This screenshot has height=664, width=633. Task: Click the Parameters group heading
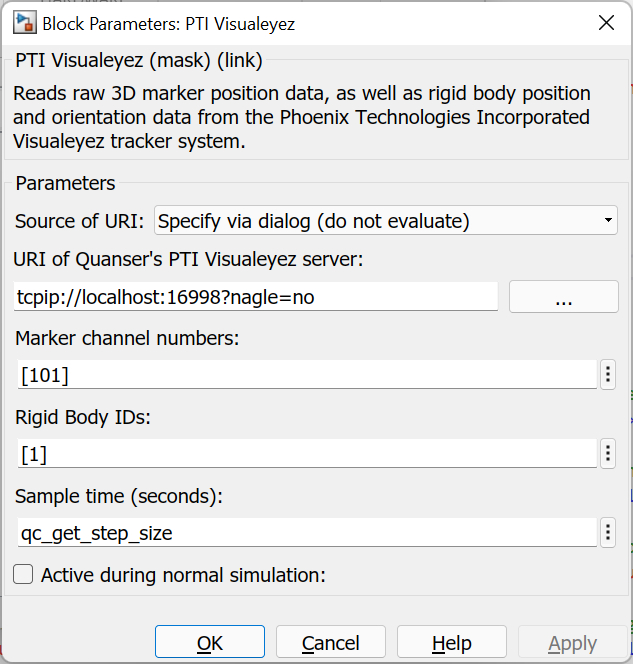pos(65,183)
